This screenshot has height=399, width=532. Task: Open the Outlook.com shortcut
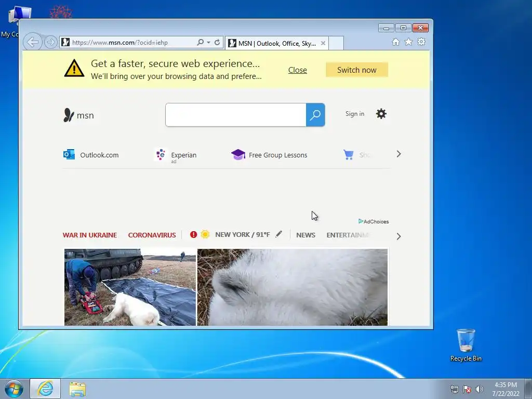(x=91, y=155)
